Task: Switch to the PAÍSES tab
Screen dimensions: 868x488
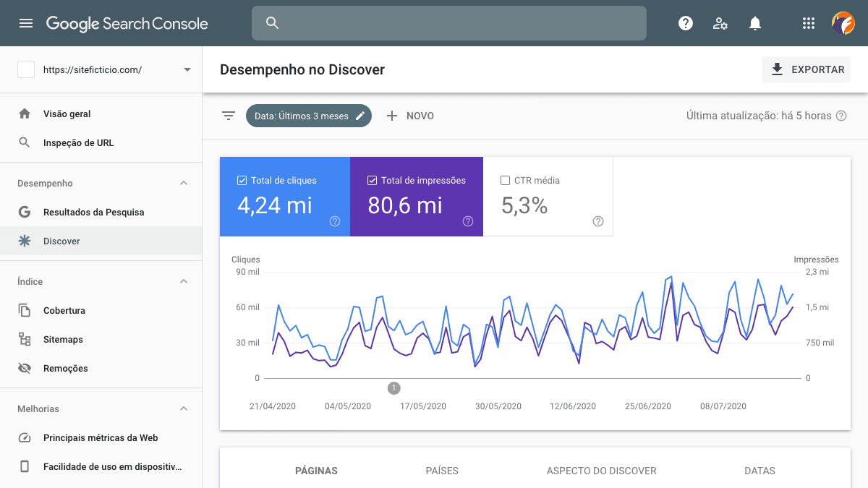Action: coord(442,471)
